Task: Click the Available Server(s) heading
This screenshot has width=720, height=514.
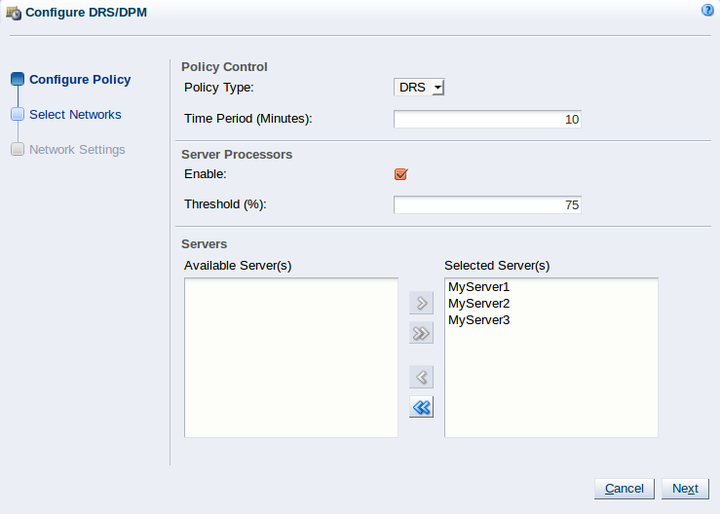Action: (x=238, y=265)
